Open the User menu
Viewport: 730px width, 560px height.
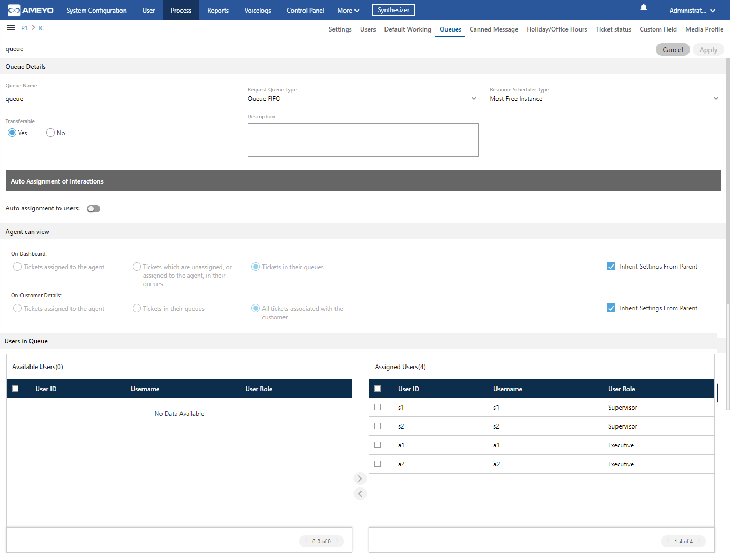point(148,11)
